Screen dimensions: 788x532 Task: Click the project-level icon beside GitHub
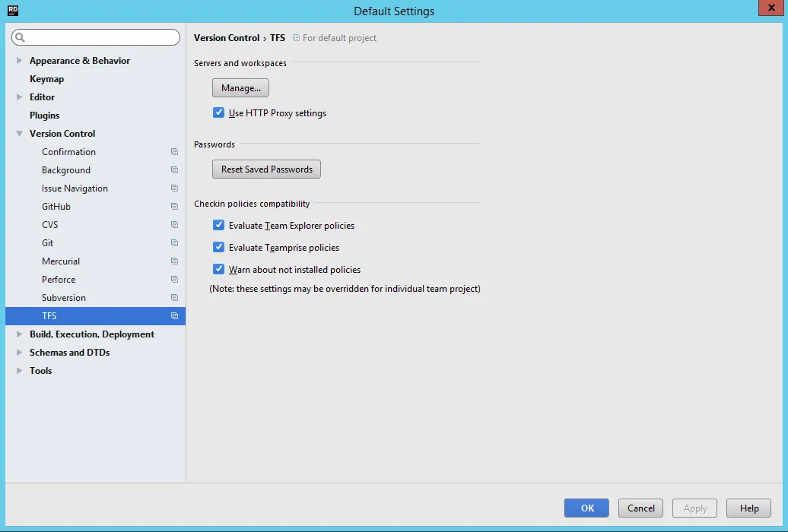pos(174,207)
